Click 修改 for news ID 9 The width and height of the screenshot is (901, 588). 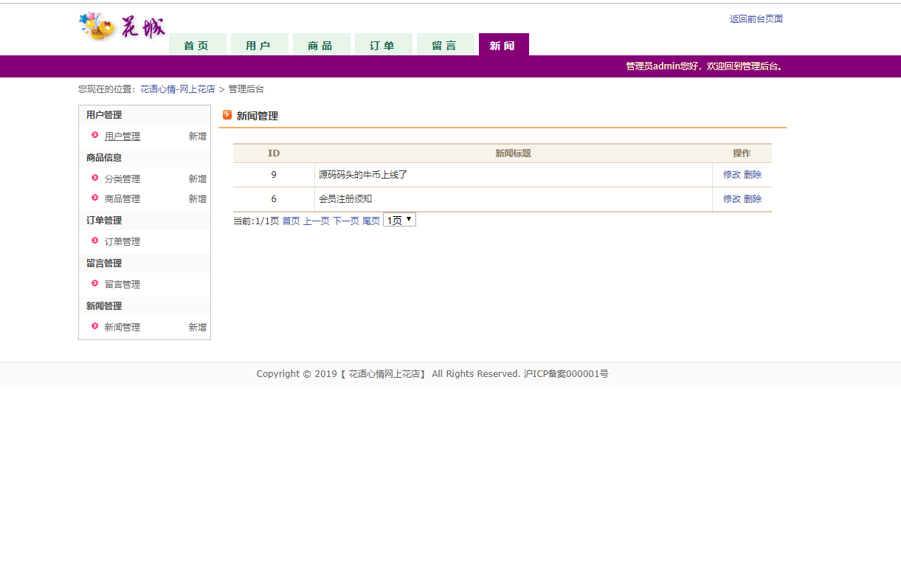[x=731, y=175]
